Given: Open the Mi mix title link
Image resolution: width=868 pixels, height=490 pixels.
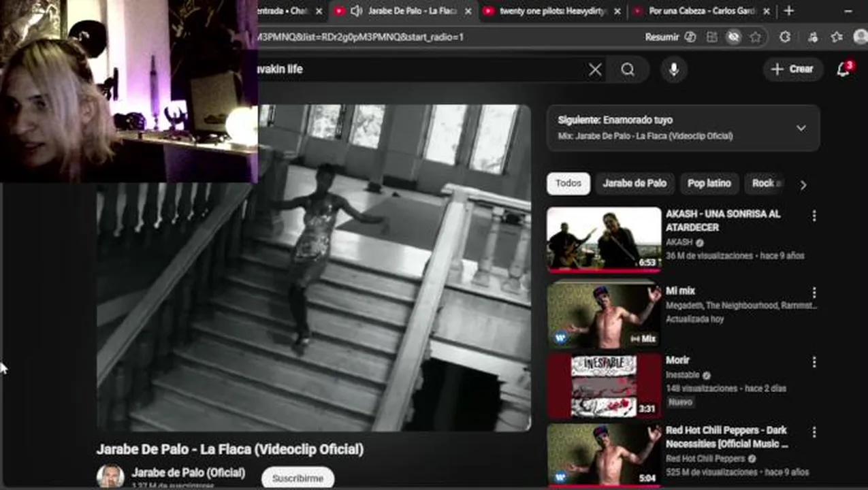Looking at the screenshot, I should click(680, 291).
